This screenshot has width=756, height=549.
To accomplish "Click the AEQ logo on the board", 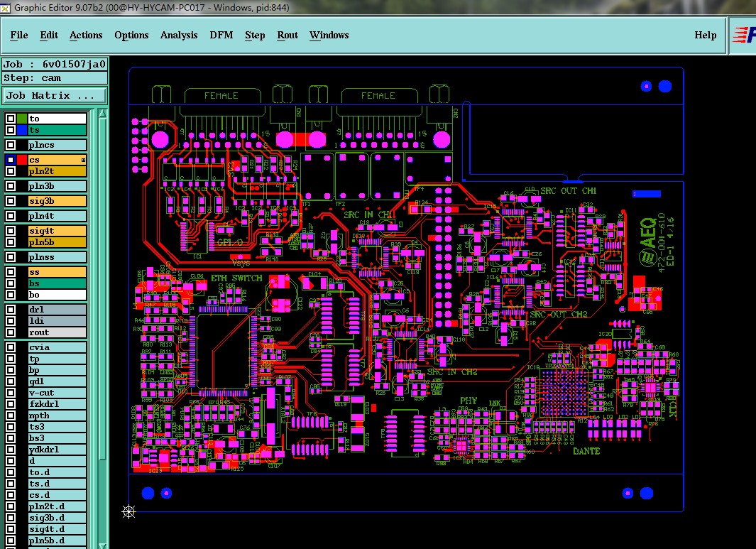I will [648, 241].
